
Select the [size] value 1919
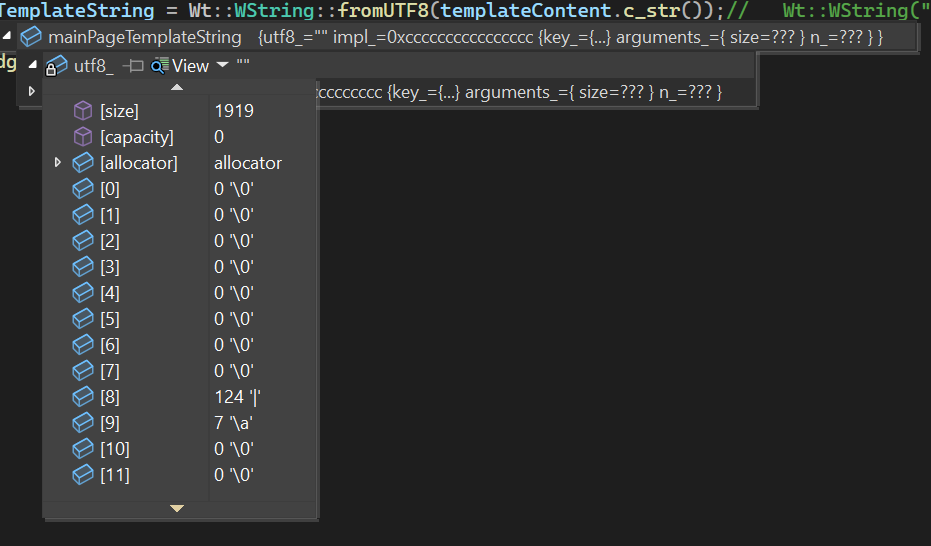[234, 111]
